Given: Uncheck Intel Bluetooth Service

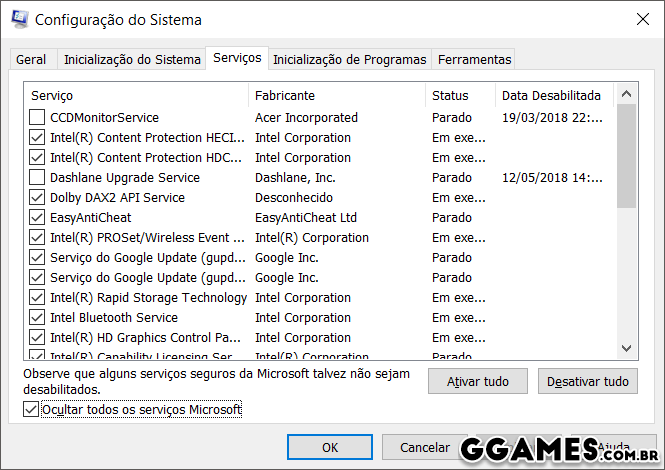Looking at the screenshot, I should tap(37, 318).
